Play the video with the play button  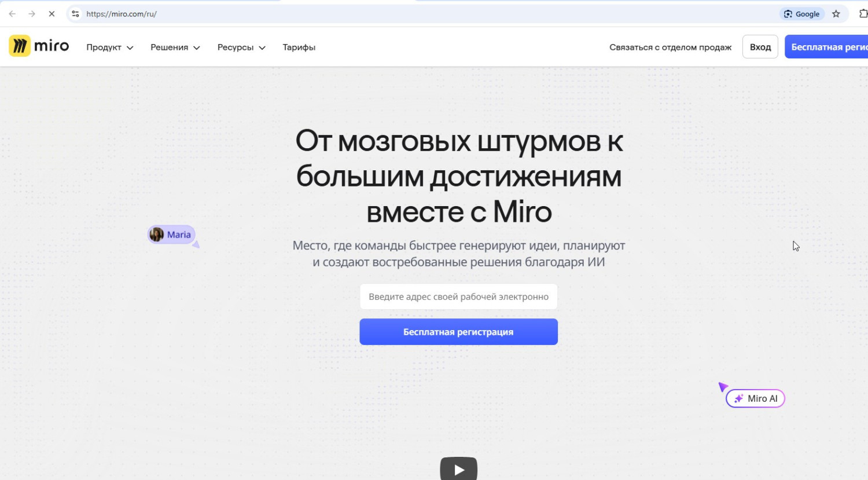(458, 469)
